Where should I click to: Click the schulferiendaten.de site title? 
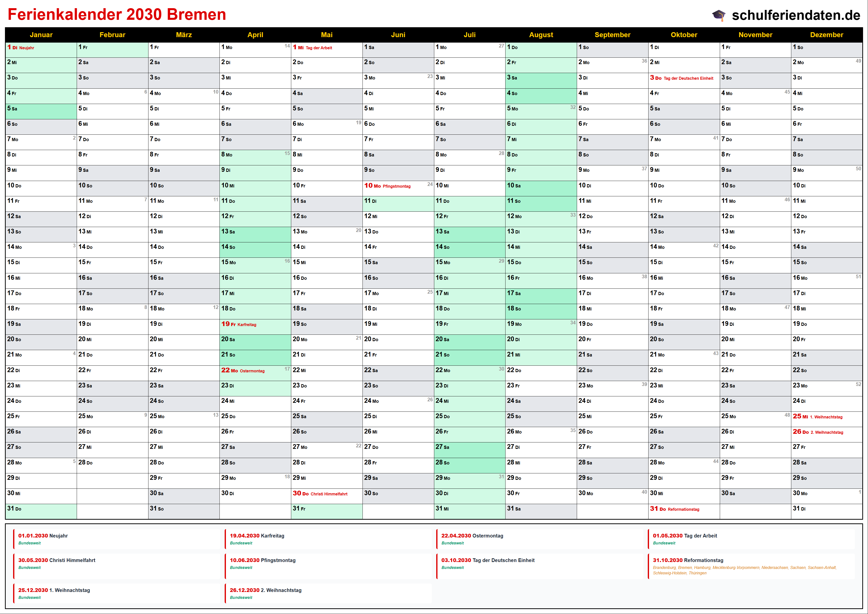796,15
